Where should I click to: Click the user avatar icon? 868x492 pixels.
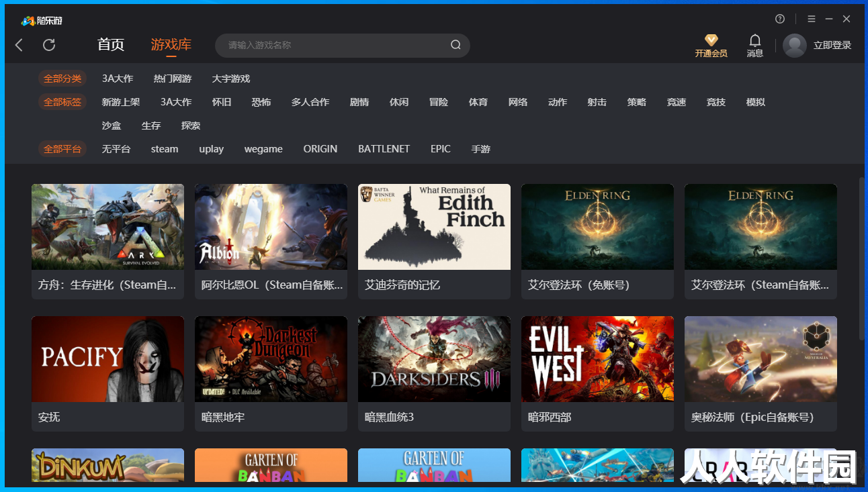click(x=795, y=46)
